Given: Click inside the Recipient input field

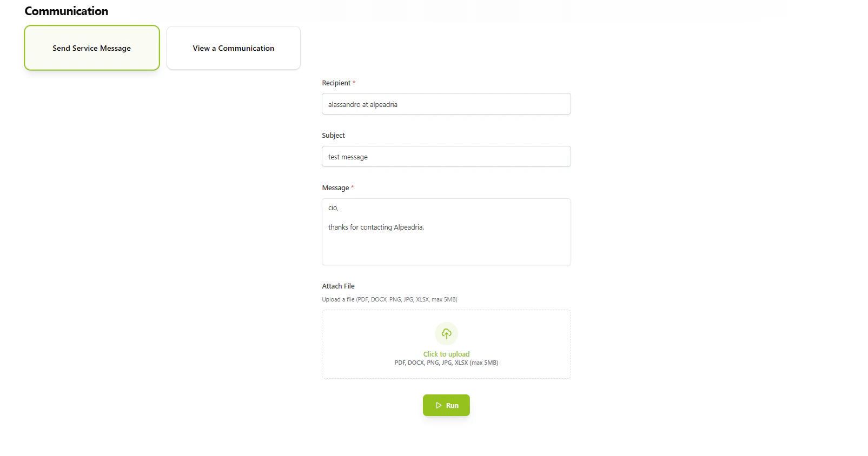Looking at the screenshot, I should tap(446, 104).
